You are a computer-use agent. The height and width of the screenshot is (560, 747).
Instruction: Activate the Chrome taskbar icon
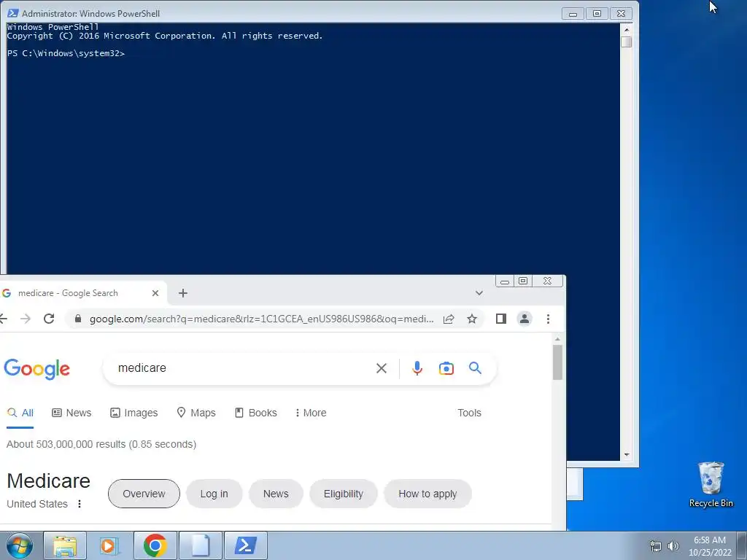(x=155, y=545)
